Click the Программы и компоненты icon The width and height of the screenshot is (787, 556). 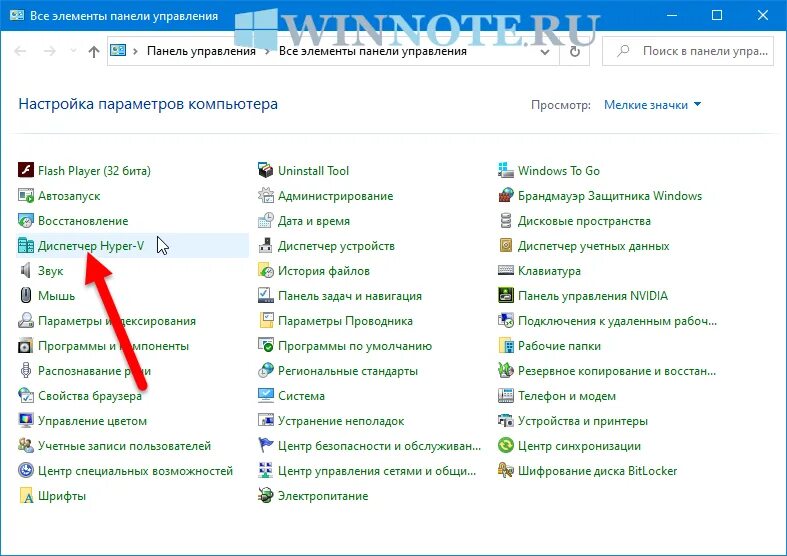[x=26, y=345]
